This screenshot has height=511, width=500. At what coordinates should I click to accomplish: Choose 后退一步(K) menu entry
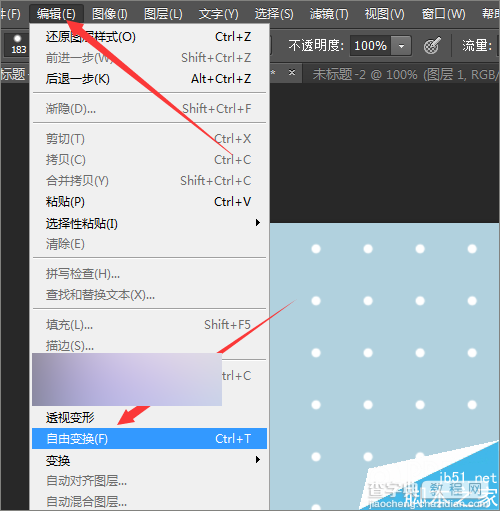tap(149, 79)
